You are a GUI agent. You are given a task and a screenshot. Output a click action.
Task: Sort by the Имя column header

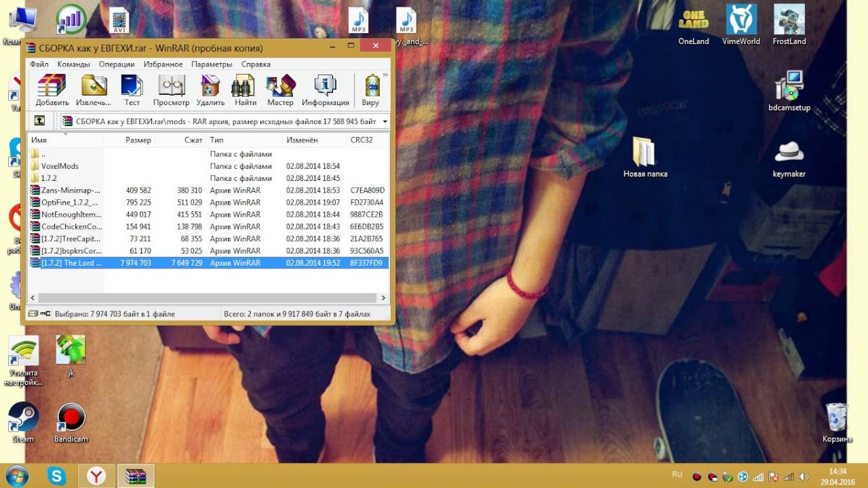pyautogui.click(x=66, y=140)
